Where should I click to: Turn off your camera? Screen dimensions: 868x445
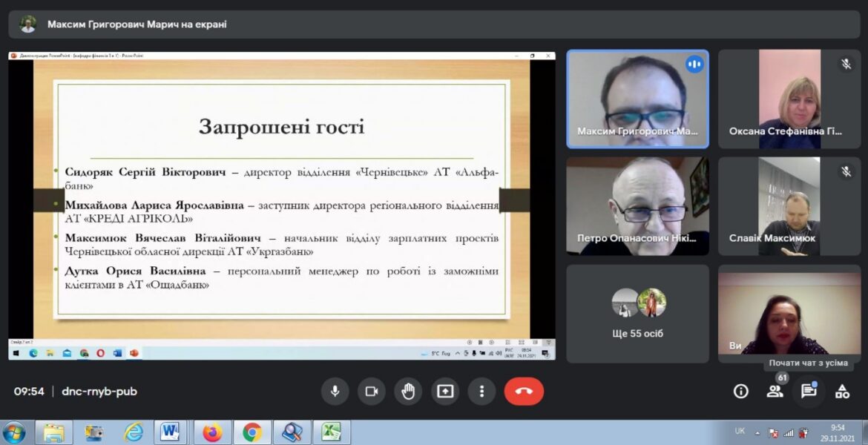click(x=372, y=392)
